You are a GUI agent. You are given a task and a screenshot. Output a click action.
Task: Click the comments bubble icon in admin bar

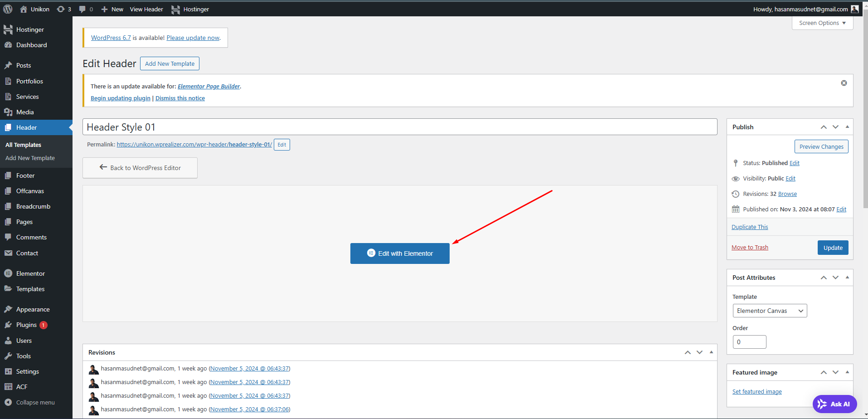point(82,9)
